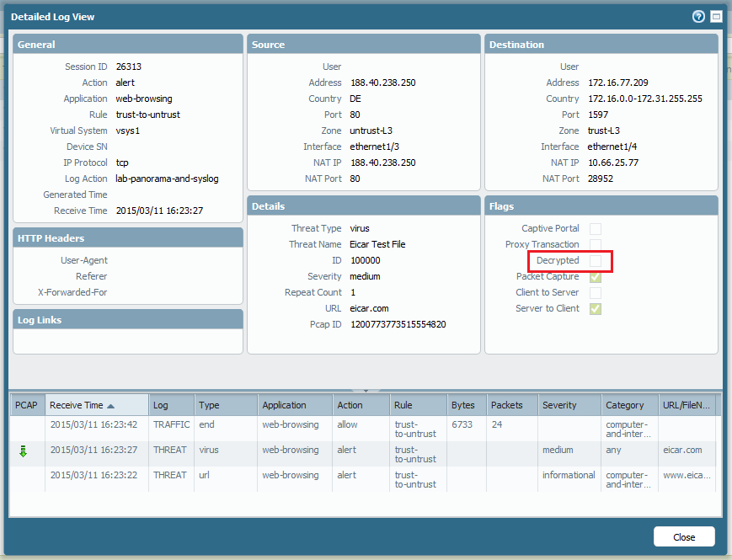Check the Proxy Transaction flag
The width and height of the screenshot is (732, 560).
596,244
